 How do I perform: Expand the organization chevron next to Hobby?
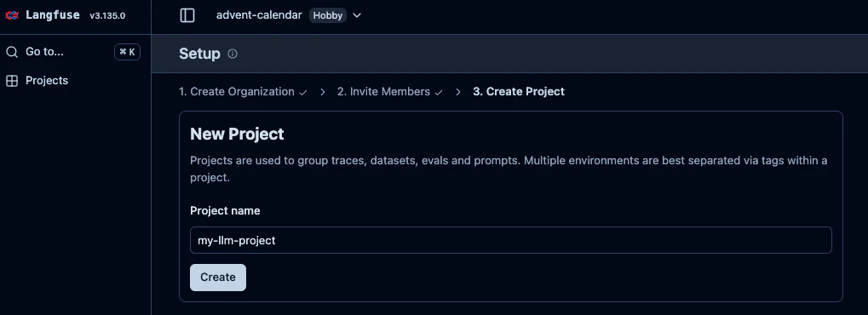coord(357,15)
